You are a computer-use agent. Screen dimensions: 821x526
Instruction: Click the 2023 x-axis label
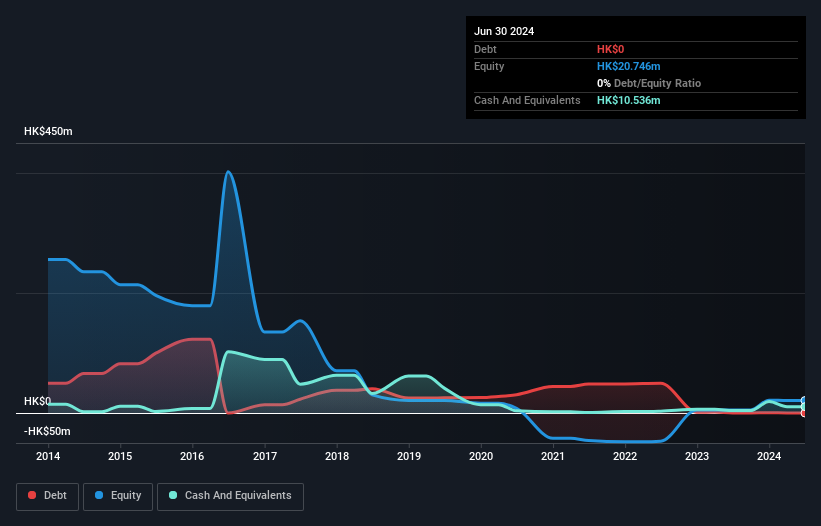(x=697, y=456)
